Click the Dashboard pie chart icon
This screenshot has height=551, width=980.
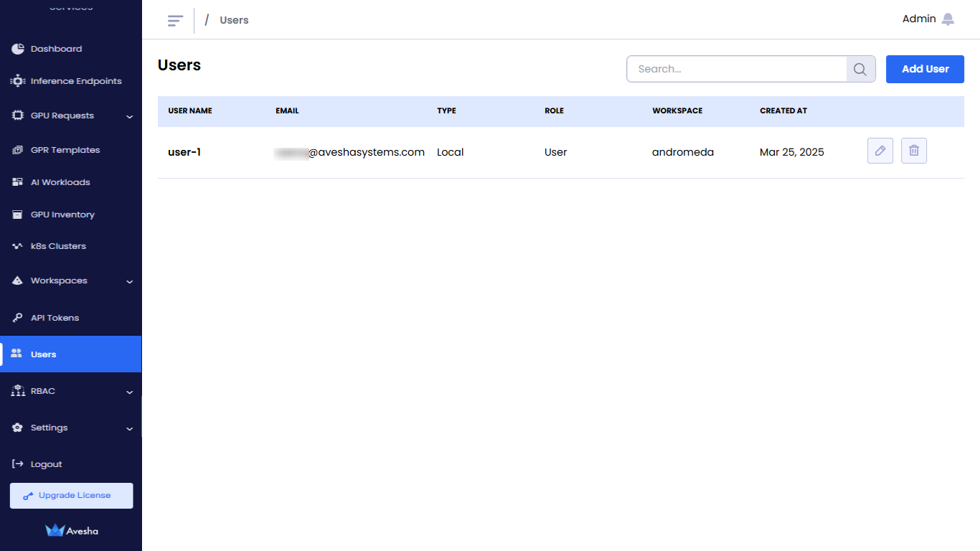click(x=18, y=49)
